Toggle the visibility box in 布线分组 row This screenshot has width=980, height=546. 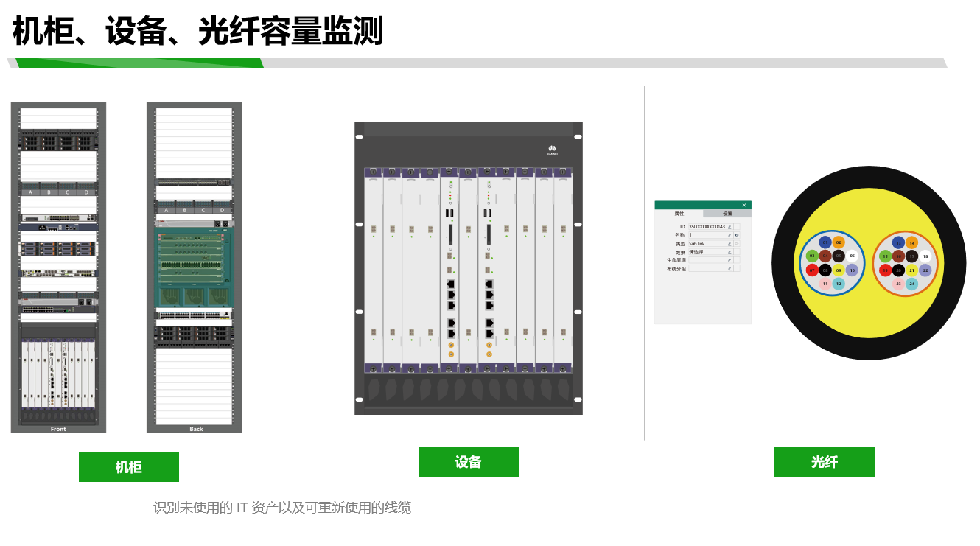[737, 269]
